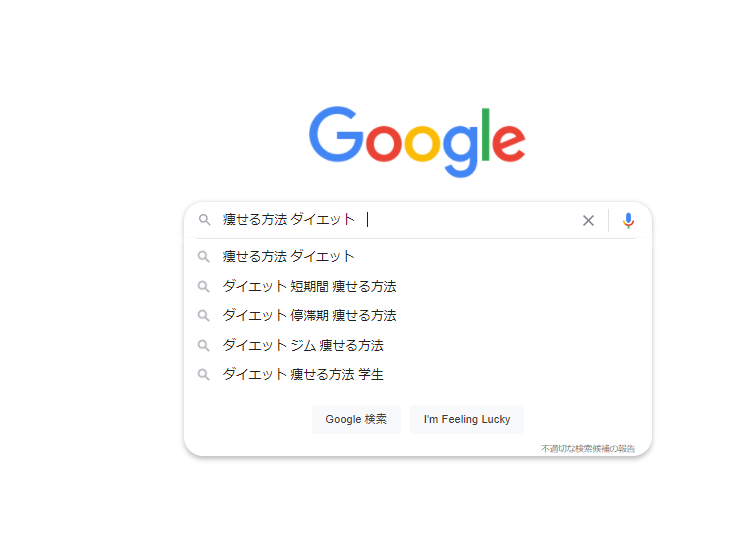The image size is (742, 536).
Task: Clear the search box with X icon
Action: 588,220
